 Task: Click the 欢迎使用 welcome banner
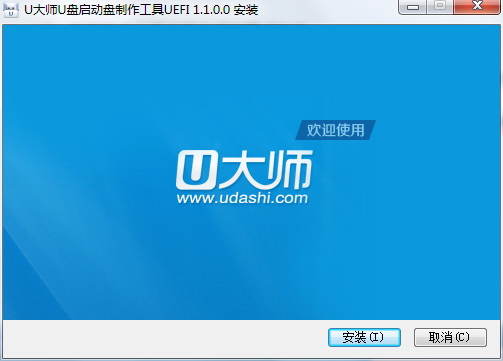[x=335, y=130]
